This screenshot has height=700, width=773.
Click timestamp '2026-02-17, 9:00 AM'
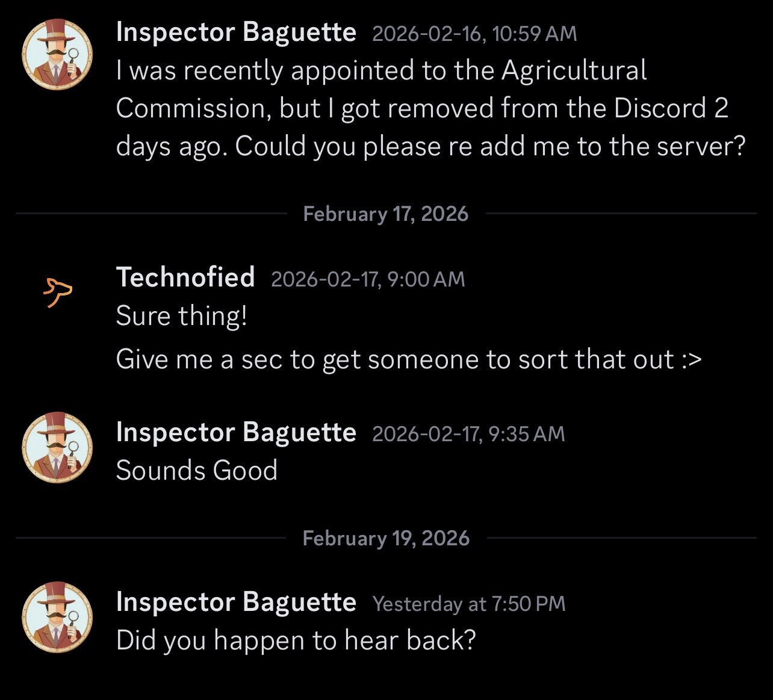(x=368, y=279)
